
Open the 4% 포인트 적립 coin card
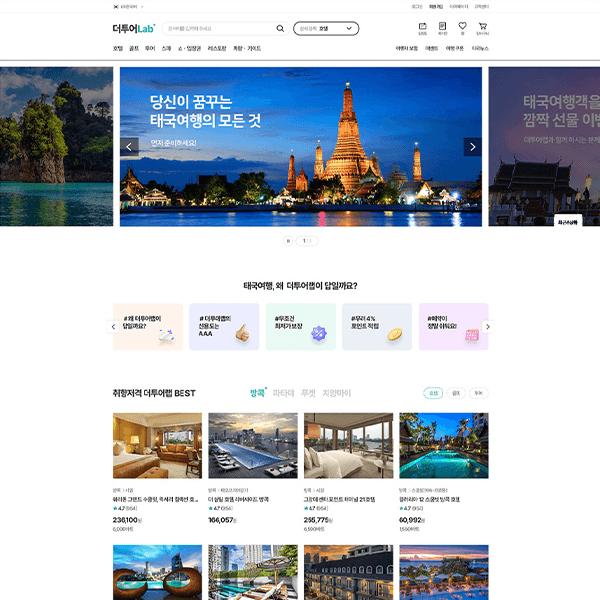[377, 326]
